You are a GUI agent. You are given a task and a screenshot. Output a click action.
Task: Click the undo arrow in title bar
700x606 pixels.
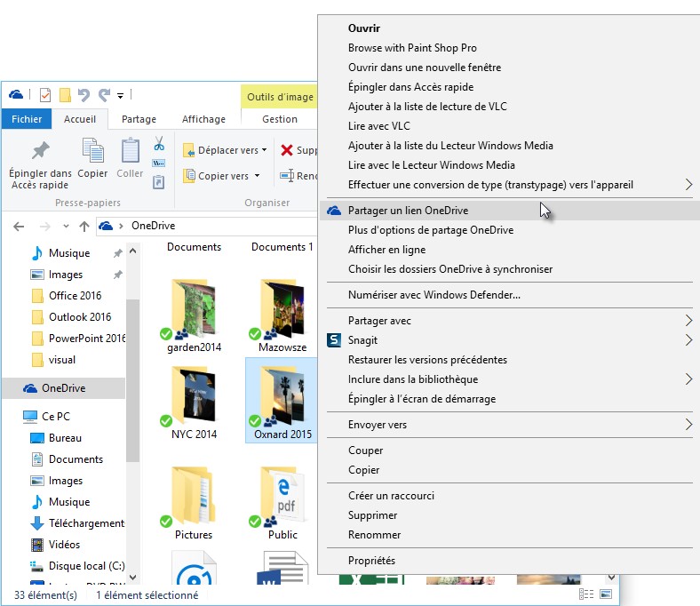(x=84, y=95)
